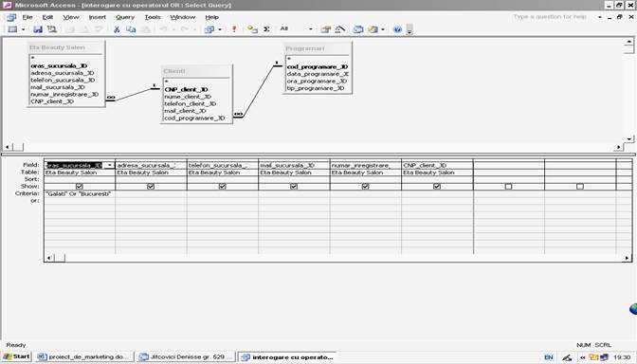Uncheck Show for telefon_sucursala column
The height and width of the screenshot is (364, 637).
pos(222,186)
